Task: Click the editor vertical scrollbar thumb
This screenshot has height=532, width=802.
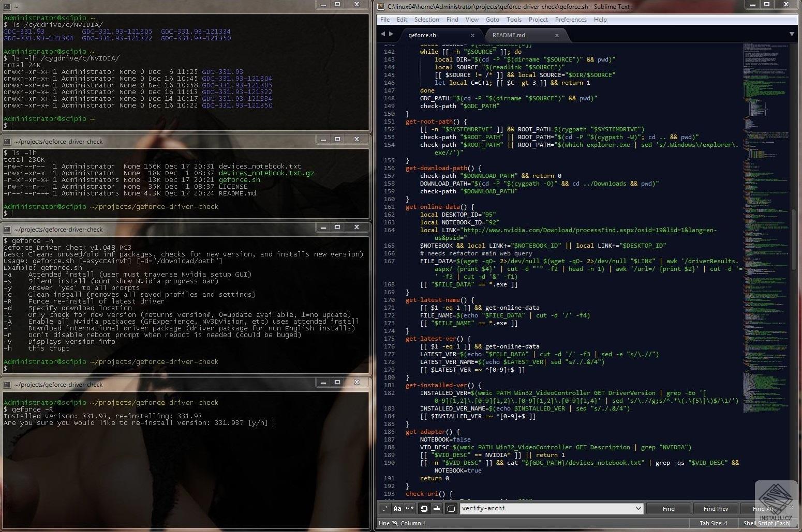Action: click(793, 239)
